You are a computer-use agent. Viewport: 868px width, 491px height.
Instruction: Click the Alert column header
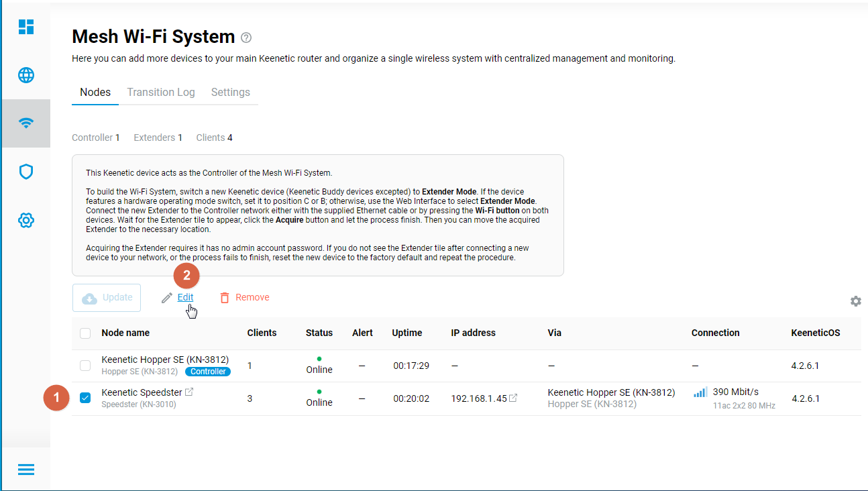[362, 333]
